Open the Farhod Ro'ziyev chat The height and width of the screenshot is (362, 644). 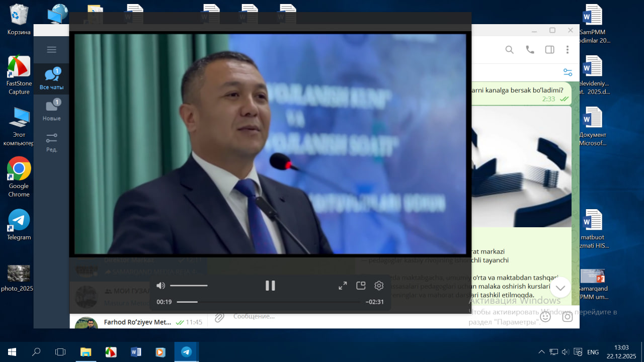(x=137, y=322)
